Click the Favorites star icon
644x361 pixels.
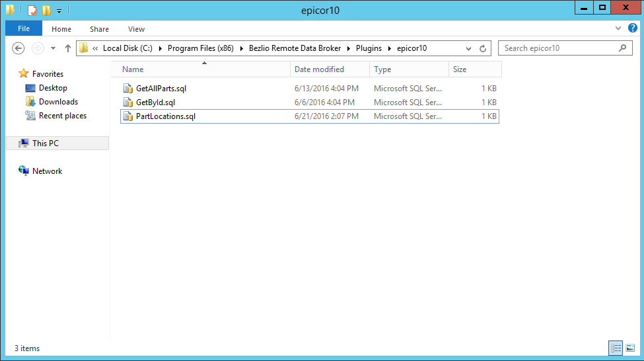23,73
